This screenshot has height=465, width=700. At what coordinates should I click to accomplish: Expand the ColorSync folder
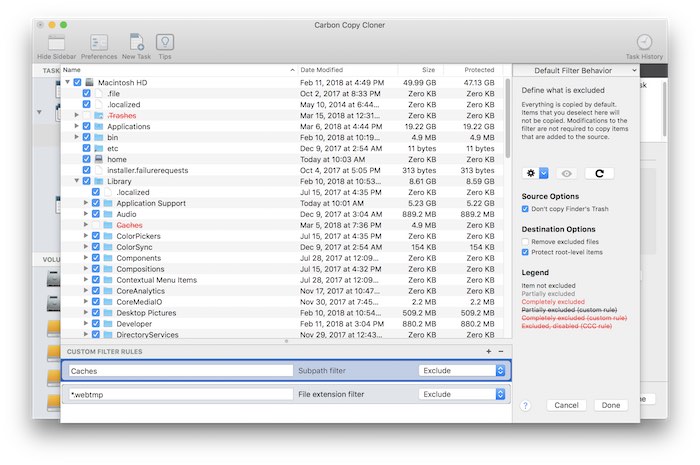[x=86, y=246]
